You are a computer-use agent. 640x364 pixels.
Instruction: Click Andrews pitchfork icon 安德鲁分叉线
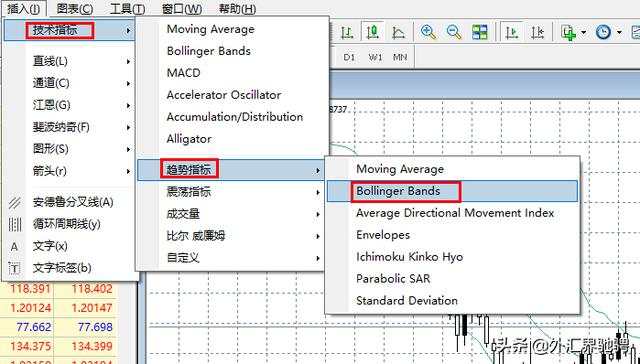coord(15,202)
